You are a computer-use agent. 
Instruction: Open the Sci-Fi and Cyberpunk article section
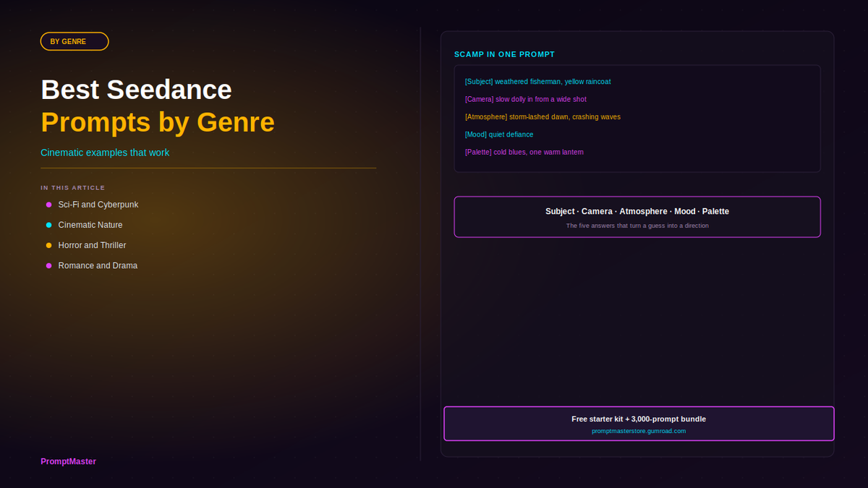pyautogui.click(x=98, y=205)
